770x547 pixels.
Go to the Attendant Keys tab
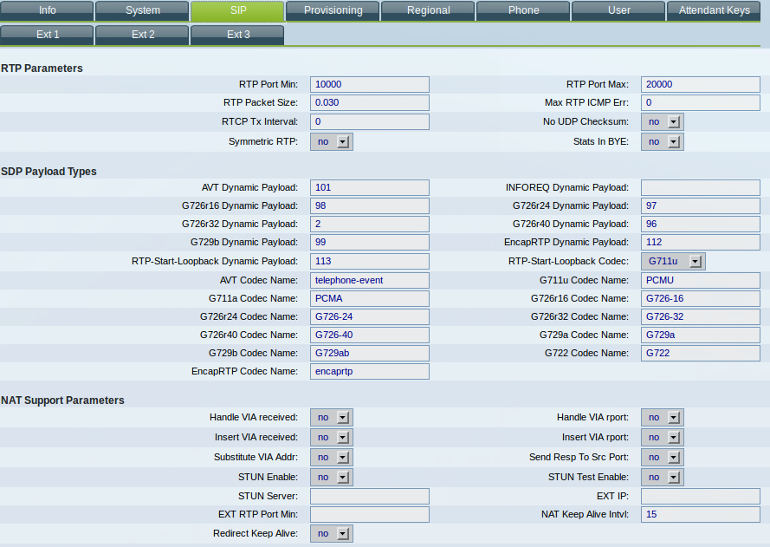click(x=713, y=11)
